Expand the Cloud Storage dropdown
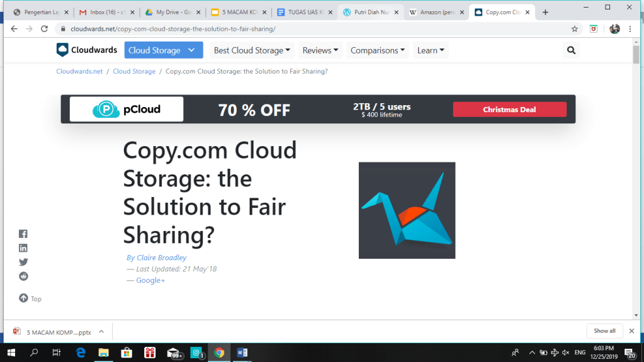 163,50
